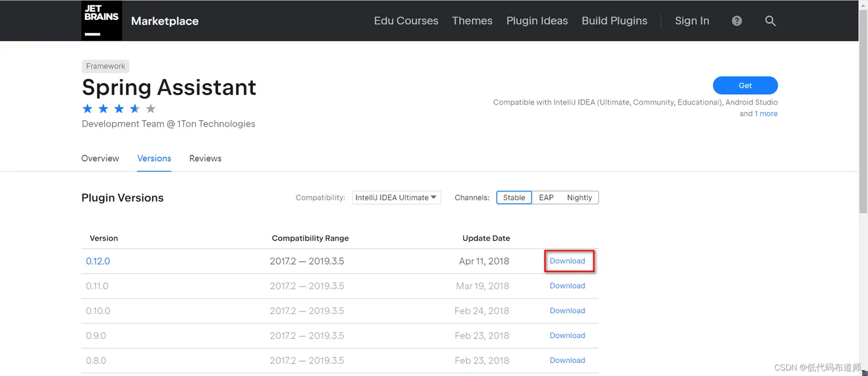Open Edu Courses in the navigation bar
This screenshot has width=868, height=376.
(x=406, y=21)
